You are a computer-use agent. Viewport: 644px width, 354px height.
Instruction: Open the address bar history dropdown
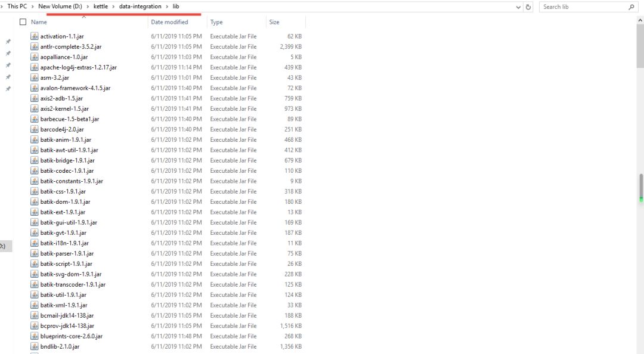pos(518,7)
